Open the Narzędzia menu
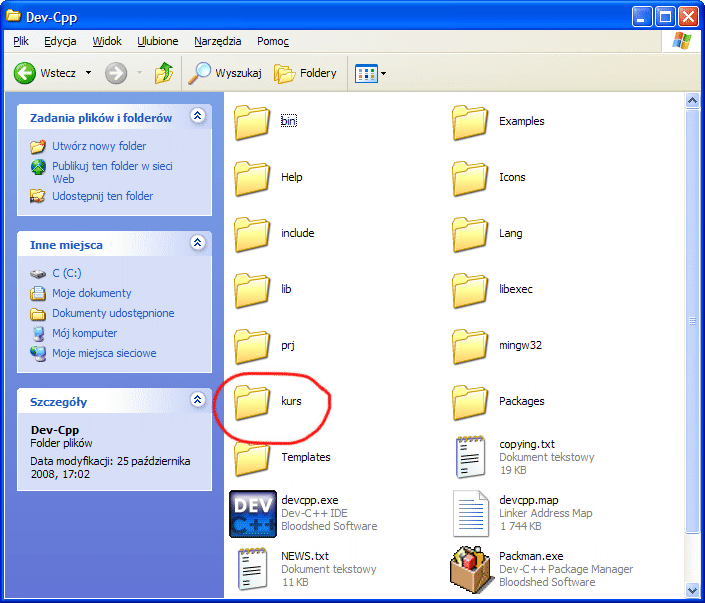705x603 pixels. (x=218, y=41)
